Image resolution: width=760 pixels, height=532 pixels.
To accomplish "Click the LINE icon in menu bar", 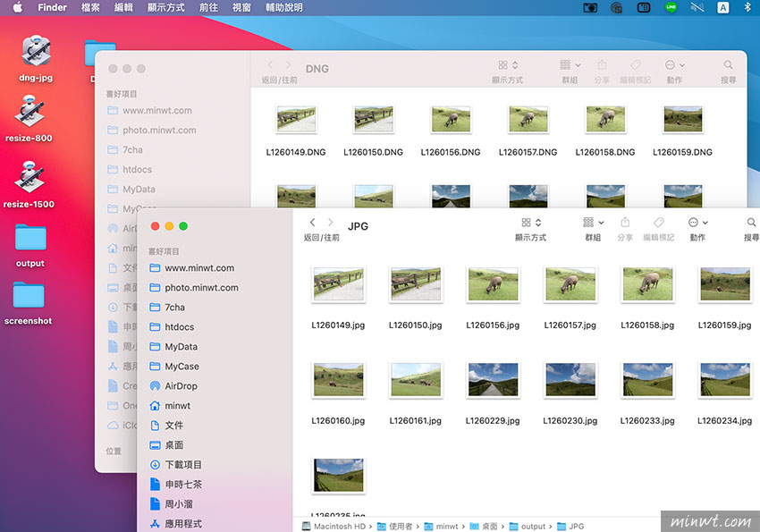I will tap(671, 7).
